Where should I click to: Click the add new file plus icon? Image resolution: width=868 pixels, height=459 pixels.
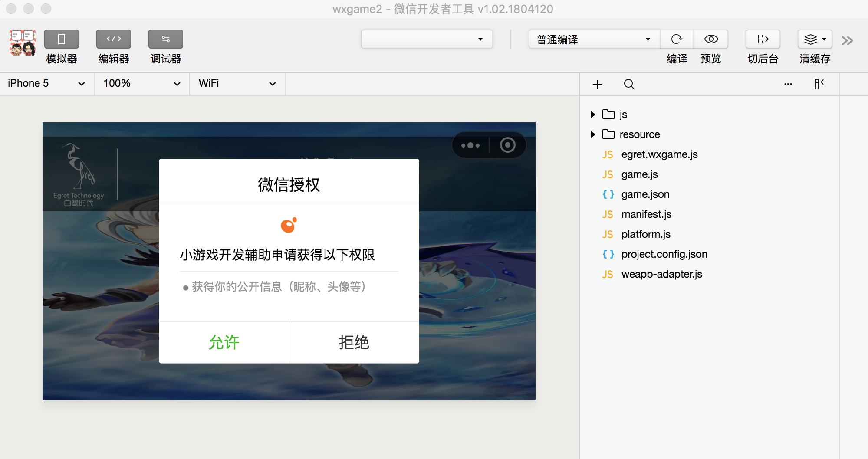click(598, 84)
